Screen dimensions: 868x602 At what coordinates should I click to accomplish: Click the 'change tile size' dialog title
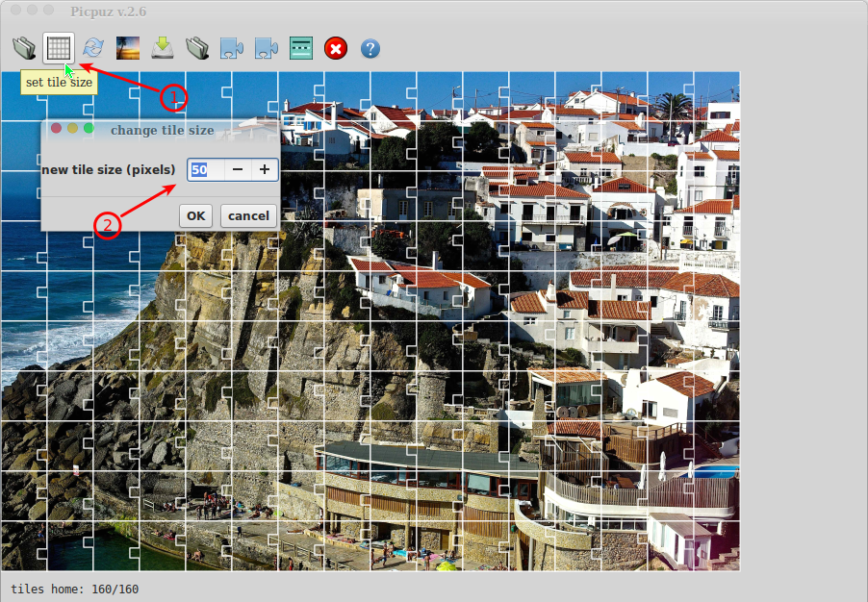[x=163, y=130]
